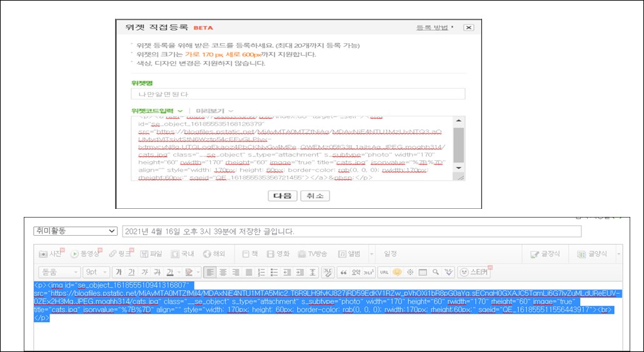Open the 9pt font size dropdown
This screenshot has height=352, width=644.
(96, 272)
